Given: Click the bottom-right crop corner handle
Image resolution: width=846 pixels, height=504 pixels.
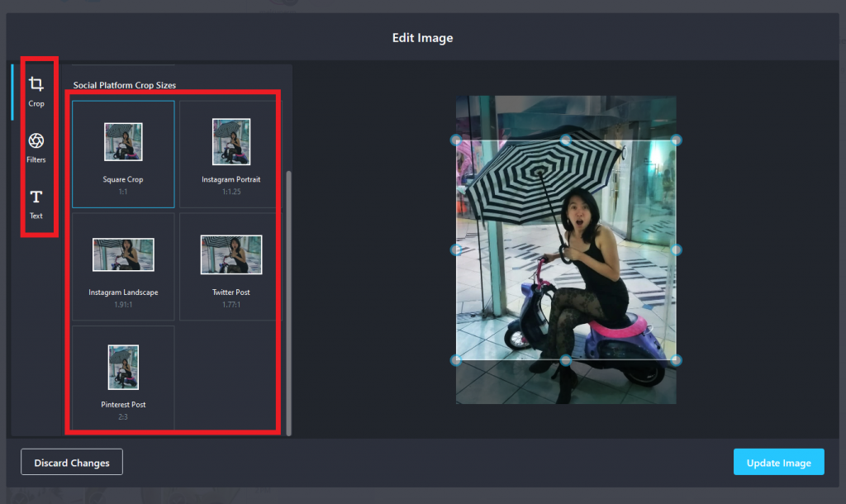Looking at the screenshot, I should point(676,360).
